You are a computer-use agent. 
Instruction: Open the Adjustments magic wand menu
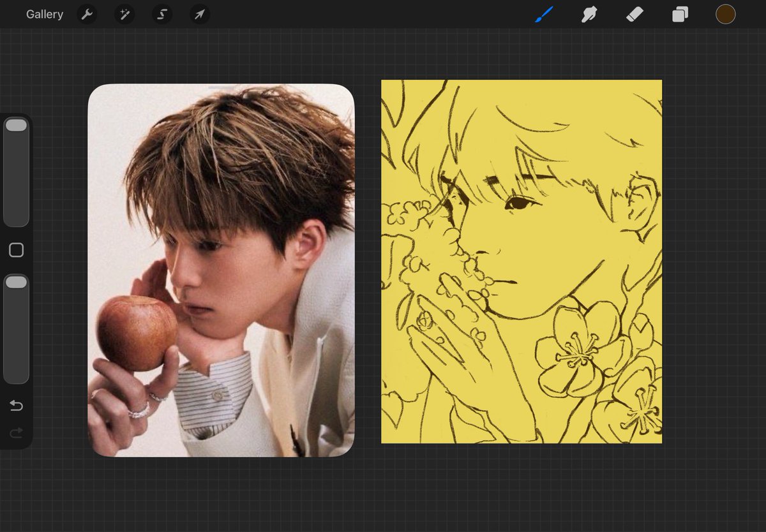(x=124, y=14)
